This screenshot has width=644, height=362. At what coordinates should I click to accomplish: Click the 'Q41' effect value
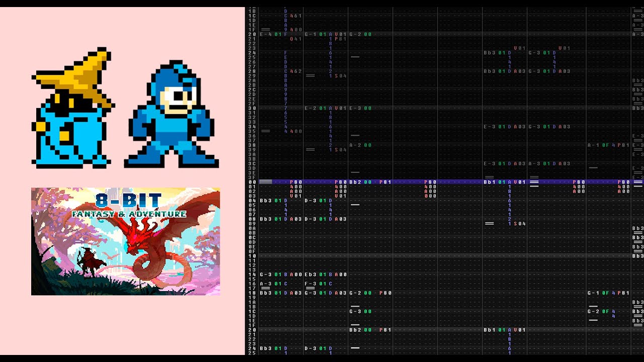tap(296, 39)
